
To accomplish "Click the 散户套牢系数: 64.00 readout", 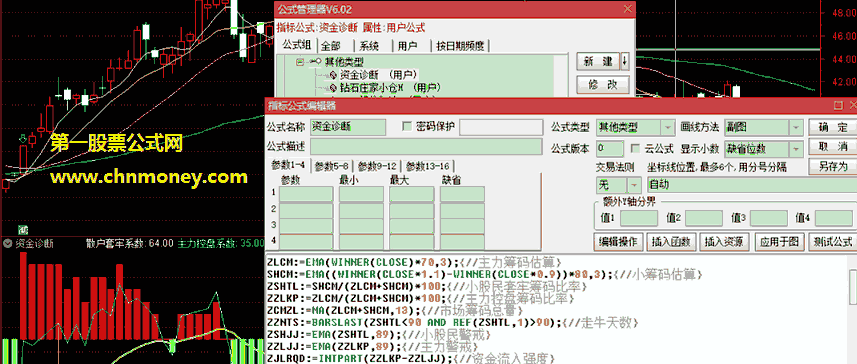I will (130, 243).
